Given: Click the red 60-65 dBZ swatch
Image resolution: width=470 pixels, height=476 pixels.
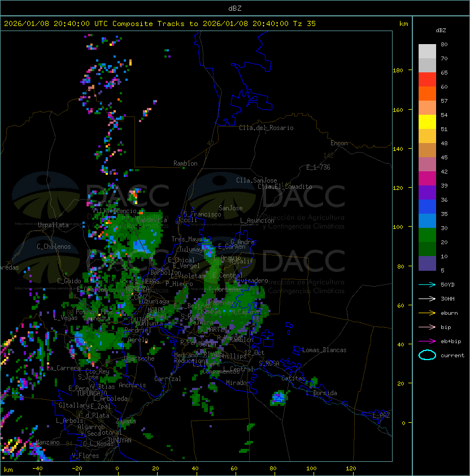Looking at the screenshot, I should (427, 80).
